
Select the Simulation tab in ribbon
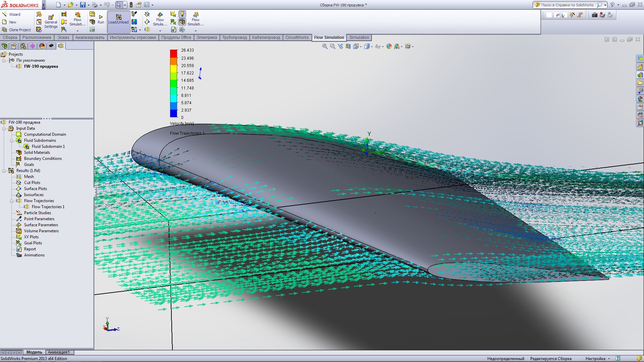359,37
